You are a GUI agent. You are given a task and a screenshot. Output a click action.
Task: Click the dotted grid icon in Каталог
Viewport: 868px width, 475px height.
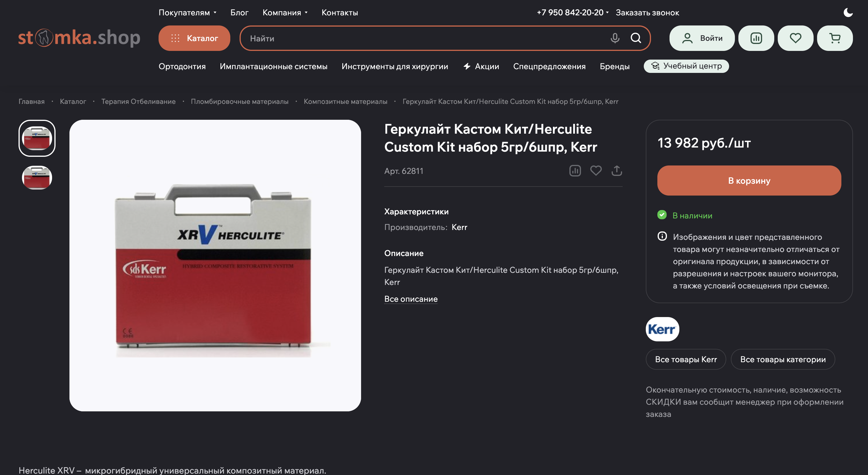[175, 38]
